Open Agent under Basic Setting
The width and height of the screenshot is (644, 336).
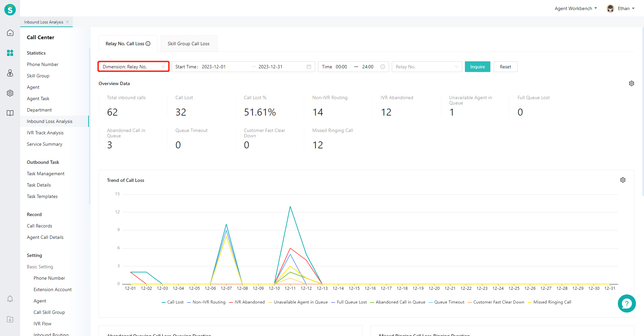click(40, 301)
